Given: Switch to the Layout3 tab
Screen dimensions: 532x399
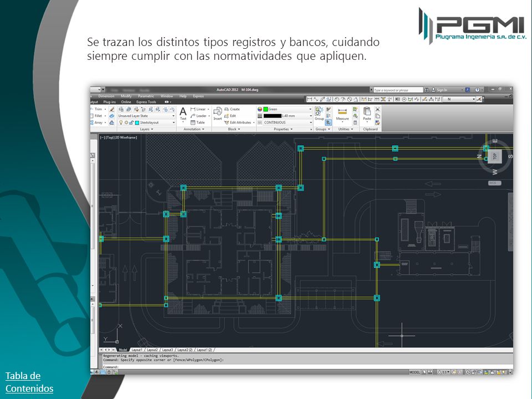Looking at the screenshot, I should point(167,350).
